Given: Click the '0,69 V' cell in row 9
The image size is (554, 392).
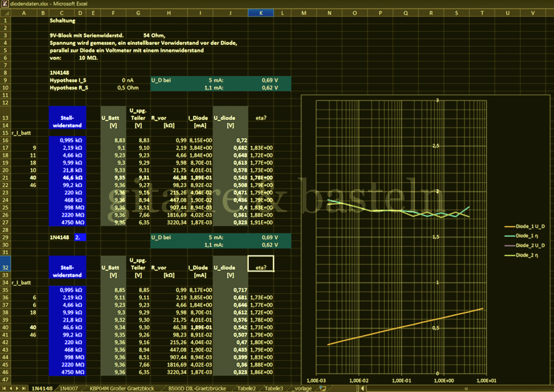Looking at the screenshot, I should (269, 80).
